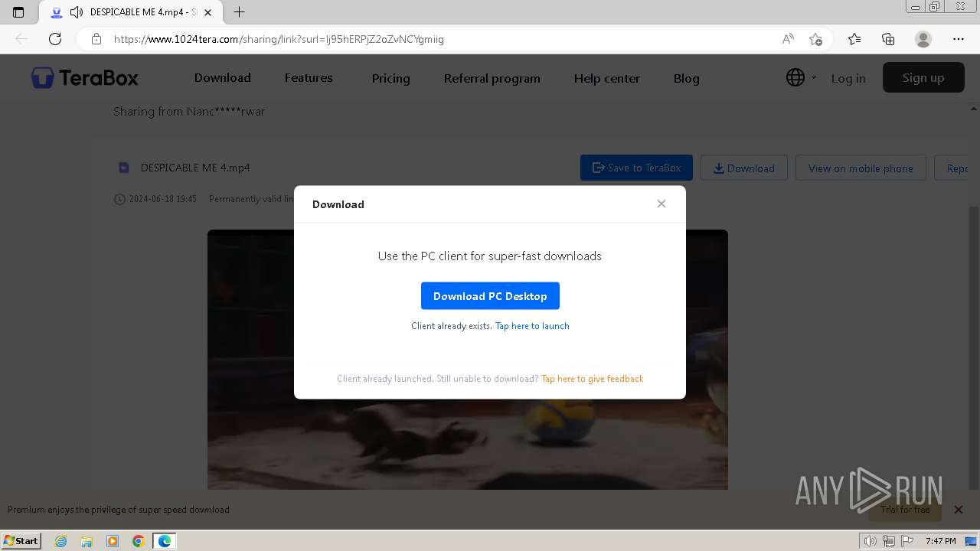This screenshot has height=551, width=980.
Task: Open Edge settings and more menu
Action: point(959,39)
